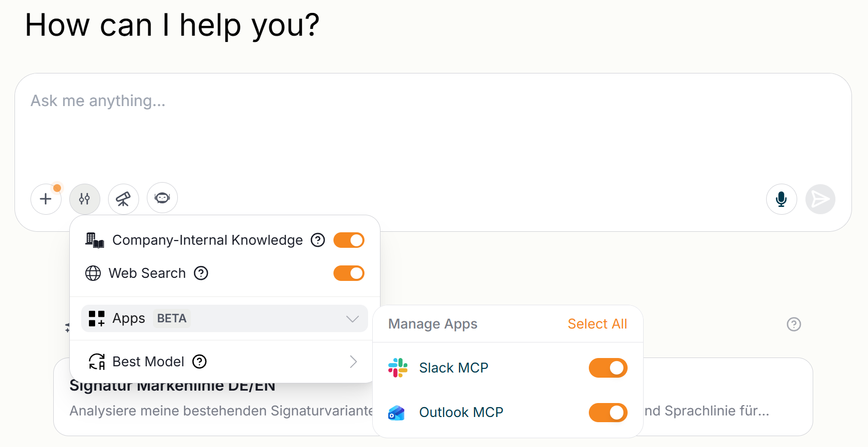Screen dimensions: 868x447
Task: Select the Slack MCP entry
Action: pyautogui.click(x=453, y=368)
